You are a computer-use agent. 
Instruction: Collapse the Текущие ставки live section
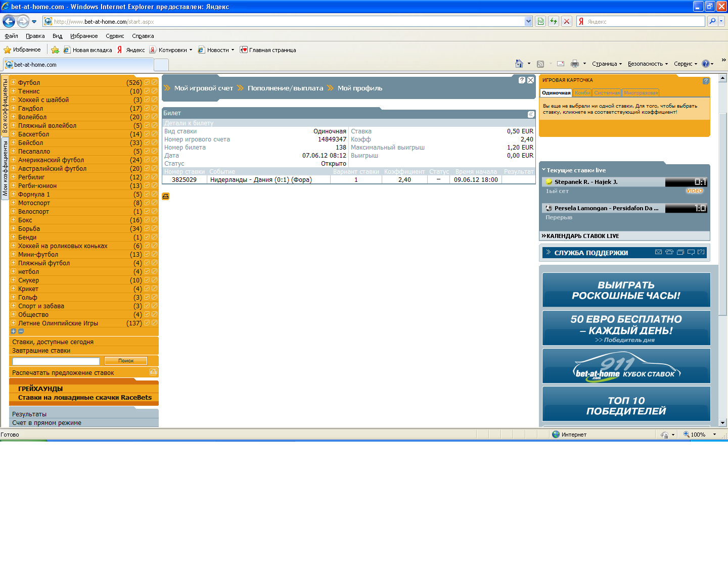coord(544,170)
